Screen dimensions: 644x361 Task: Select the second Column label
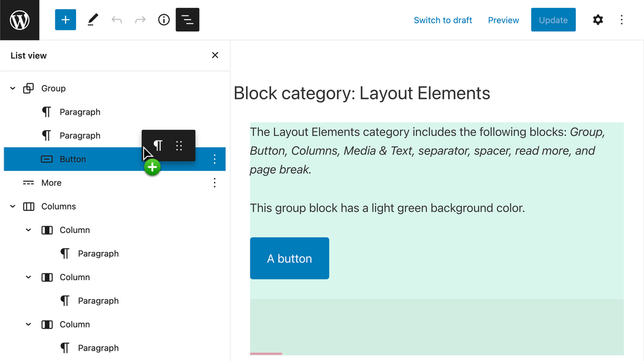75,277
